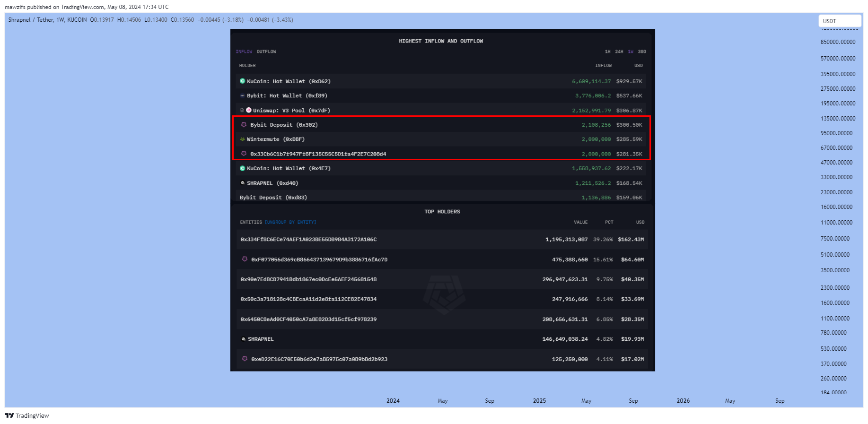
Task: Click the 2025 label on time axis
Action: 539,401
